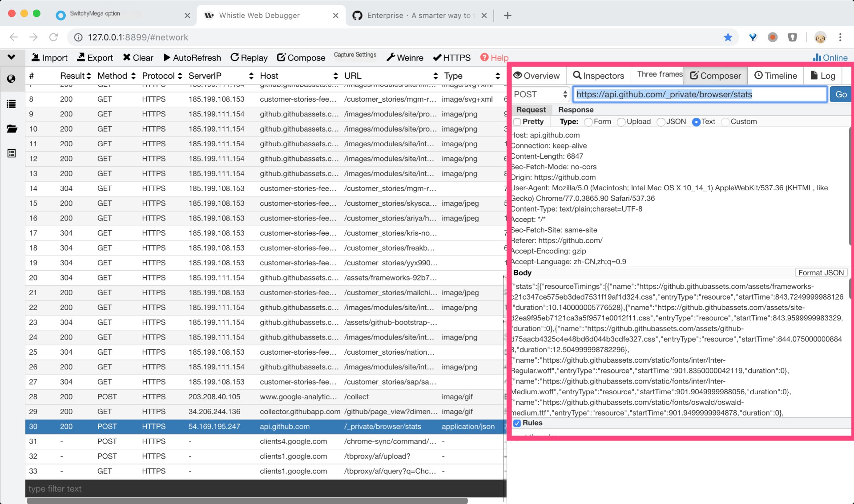854x504 pixels.
Task: Select the Plugins sidebar icon
Action: click(x=12, y=153)
